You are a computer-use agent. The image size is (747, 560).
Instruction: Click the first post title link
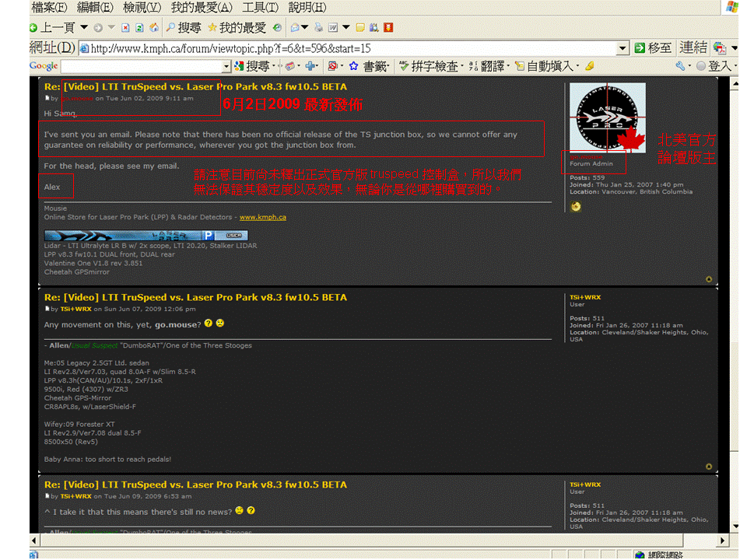(x=195, y=87)
